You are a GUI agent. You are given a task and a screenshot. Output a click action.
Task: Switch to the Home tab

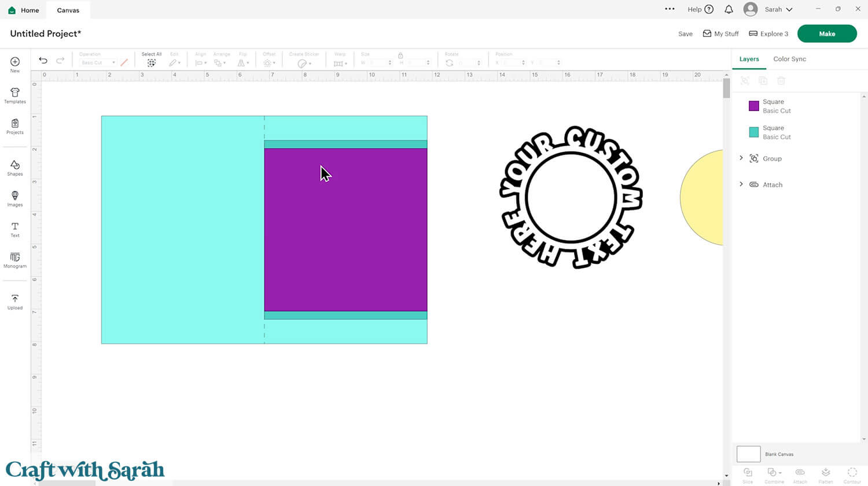(24, 10)
